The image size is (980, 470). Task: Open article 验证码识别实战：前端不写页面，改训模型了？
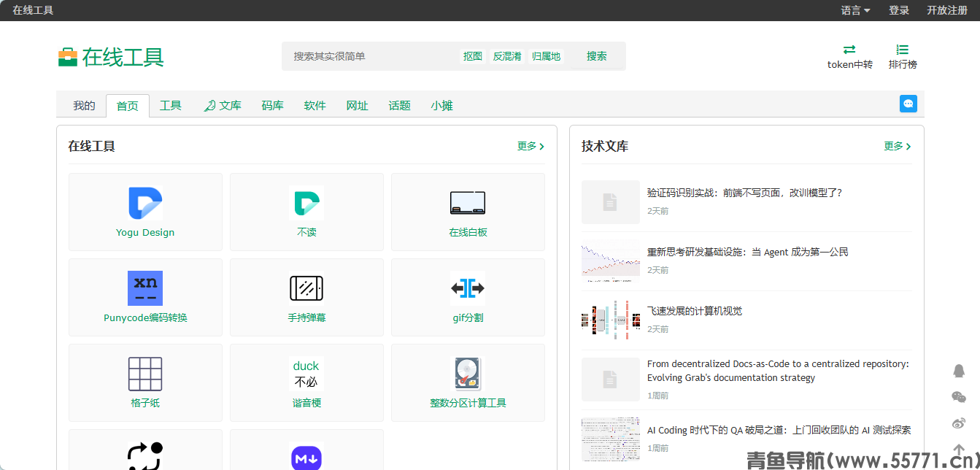click(x=744, y=193)
